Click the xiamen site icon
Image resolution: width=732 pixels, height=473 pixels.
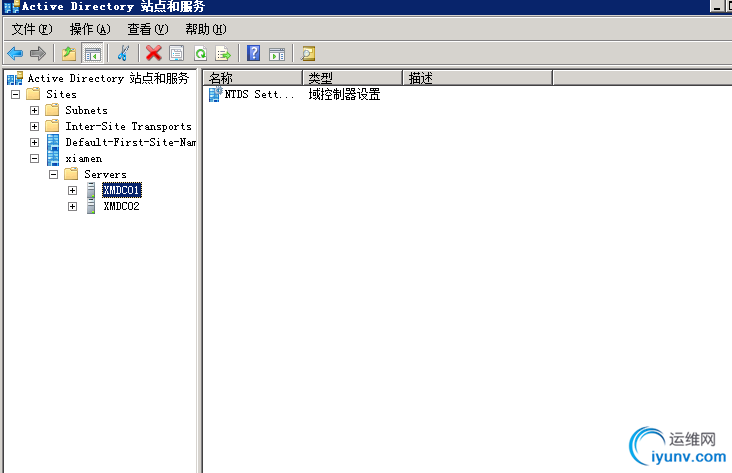53,158
